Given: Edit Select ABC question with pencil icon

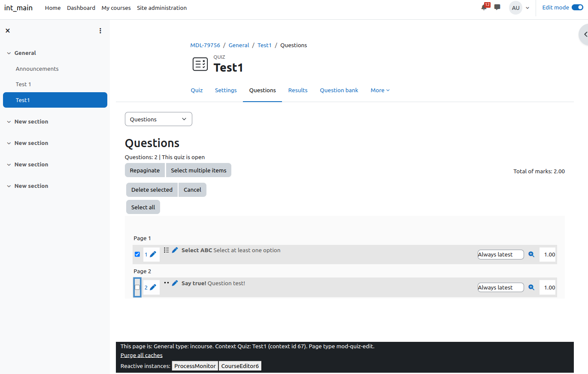Looking at the screenshot, I should point(175,250).
